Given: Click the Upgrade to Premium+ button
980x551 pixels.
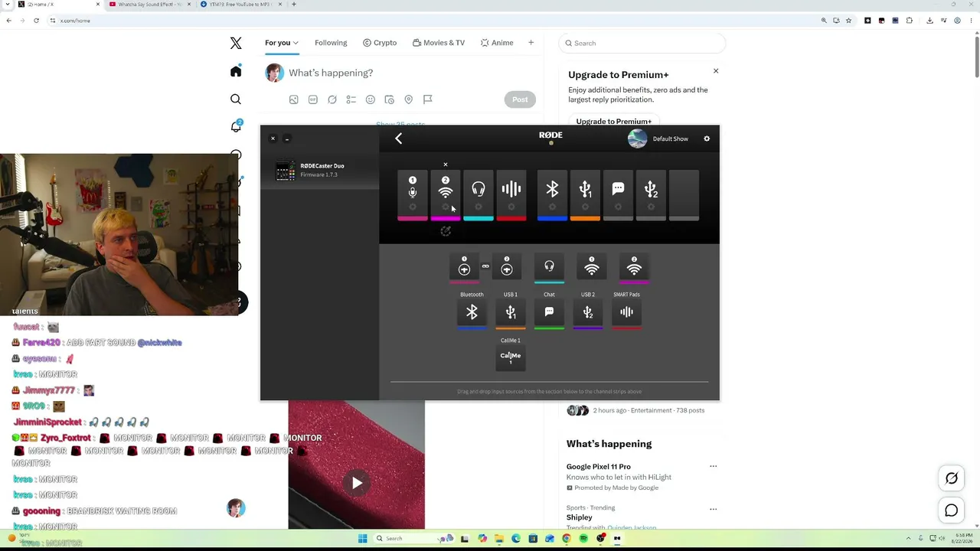Looking at the screenshot, I should click(x=614, y=121).
